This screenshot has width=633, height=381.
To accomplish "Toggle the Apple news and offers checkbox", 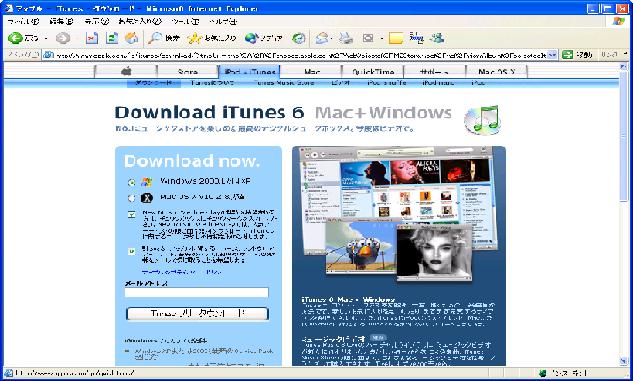I will click(132, 251).
